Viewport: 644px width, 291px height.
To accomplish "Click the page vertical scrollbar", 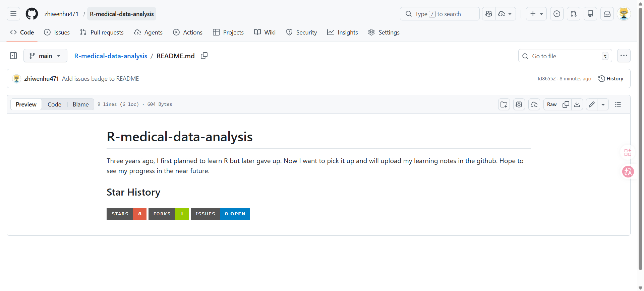I will 641,139.
